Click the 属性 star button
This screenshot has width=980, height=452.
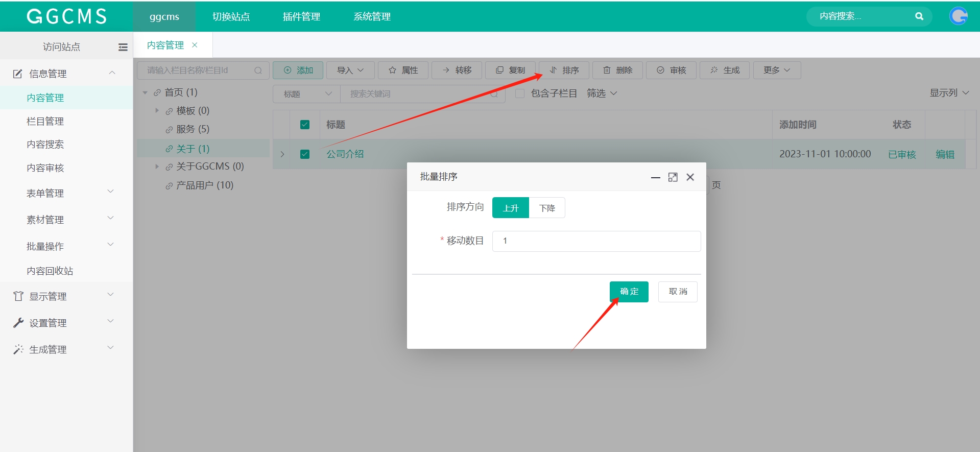pos(403,70)
